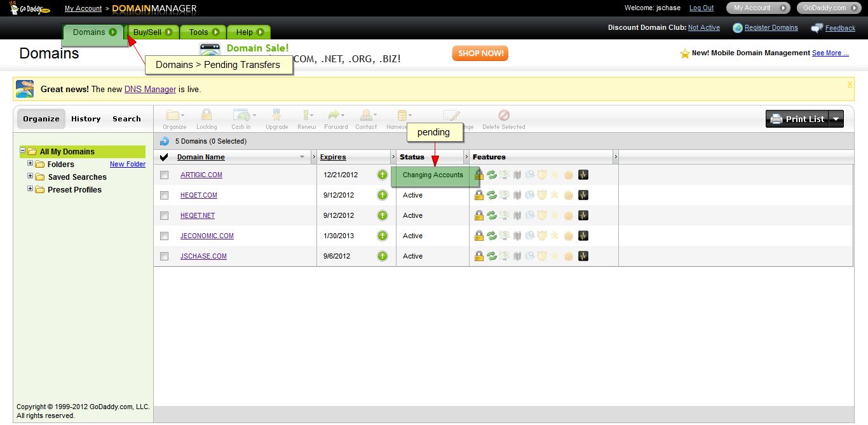Click the black chart feature icon for JECONOMIC.COM
The height and width of the screenshot is (425, 868).
[x=583, y=236]
